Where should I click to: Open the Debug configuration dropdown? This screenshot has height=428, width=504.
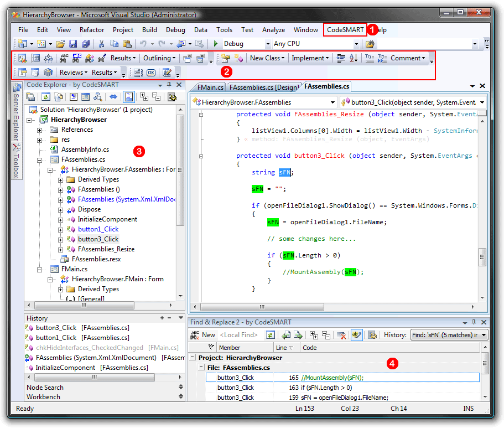click(268, 44)
